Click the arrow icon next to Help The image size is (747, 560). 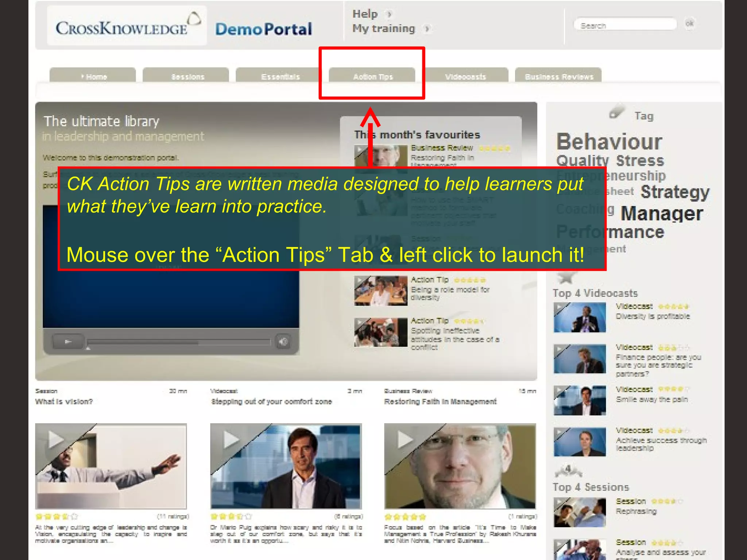[x=389, y=14]
